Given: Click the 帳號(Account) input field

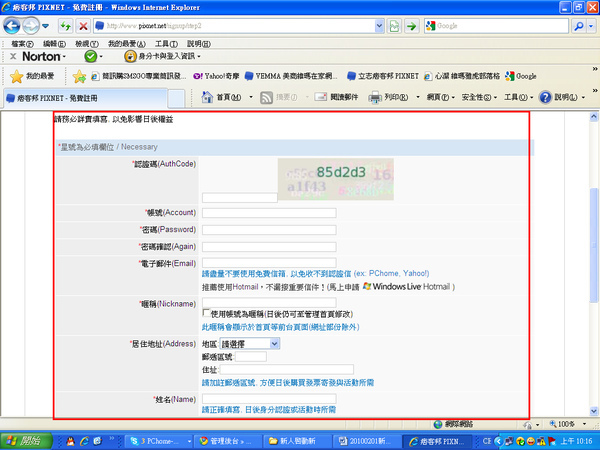Looking at the screenshot, I should tap(269, 213).
